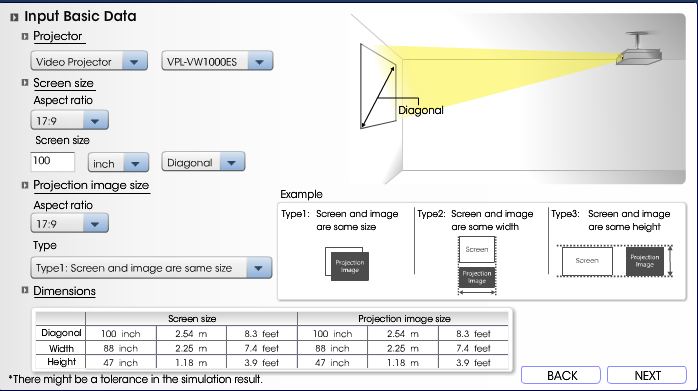Open the VPL-VW1000ES model dropdown
698x391 pixels.
(217, 61)
